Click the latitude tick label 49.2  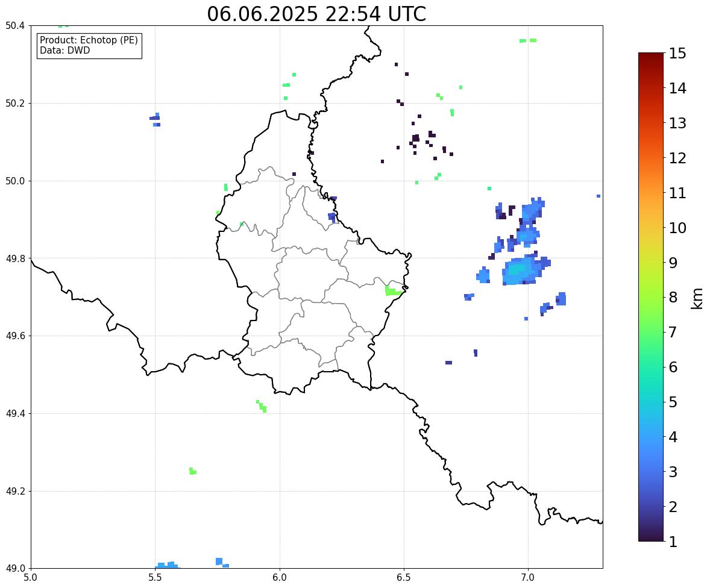[x=15, y=491]
